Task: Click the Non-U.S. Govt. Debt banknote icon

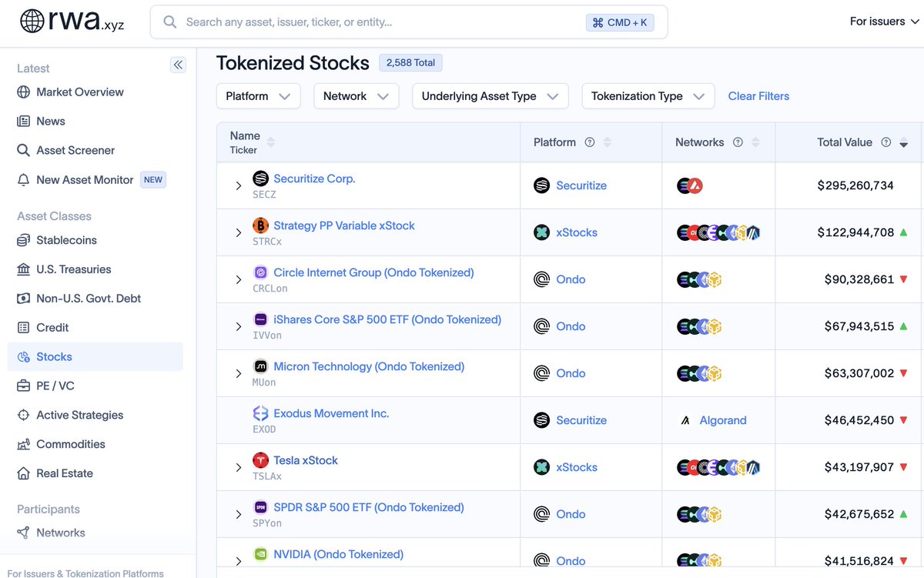Action: 23,299
